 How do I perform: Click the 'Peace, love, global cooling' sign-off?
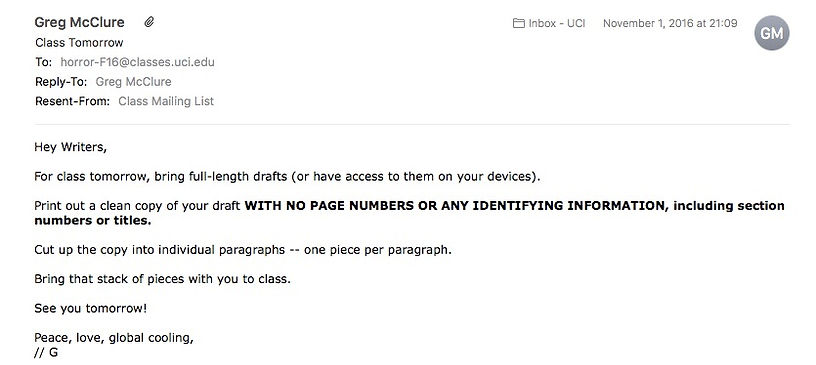click(114, 338)
